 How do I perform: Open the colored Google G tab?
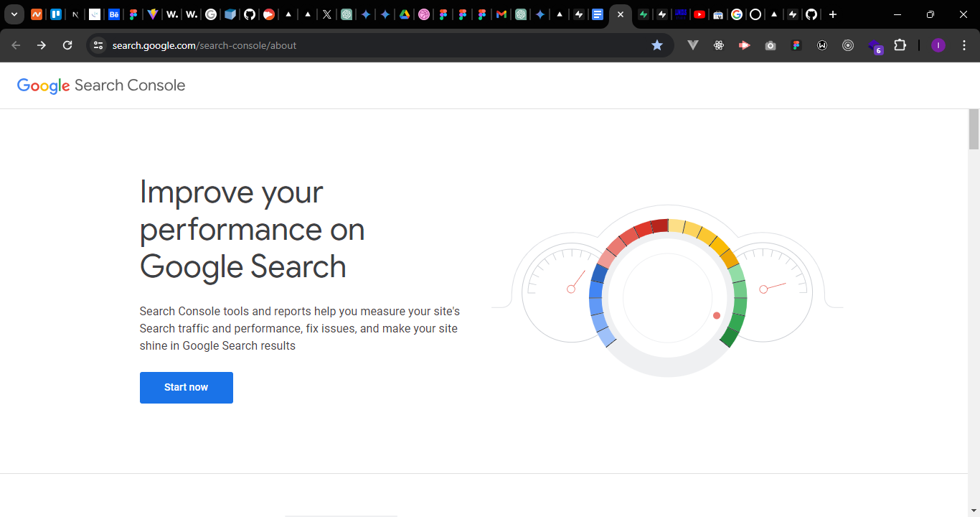pyautogui.click(x=737, y=14)
